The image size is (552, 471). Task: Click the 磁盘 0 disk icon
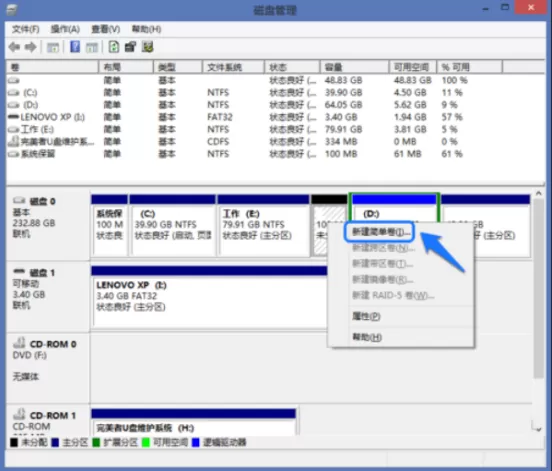19,201
